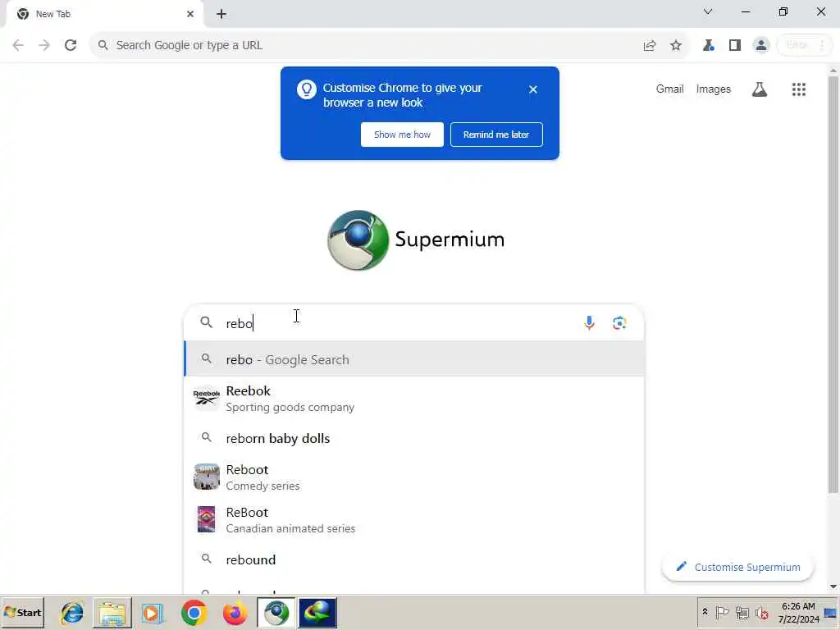Open the Gmail link

click(669, 89)
